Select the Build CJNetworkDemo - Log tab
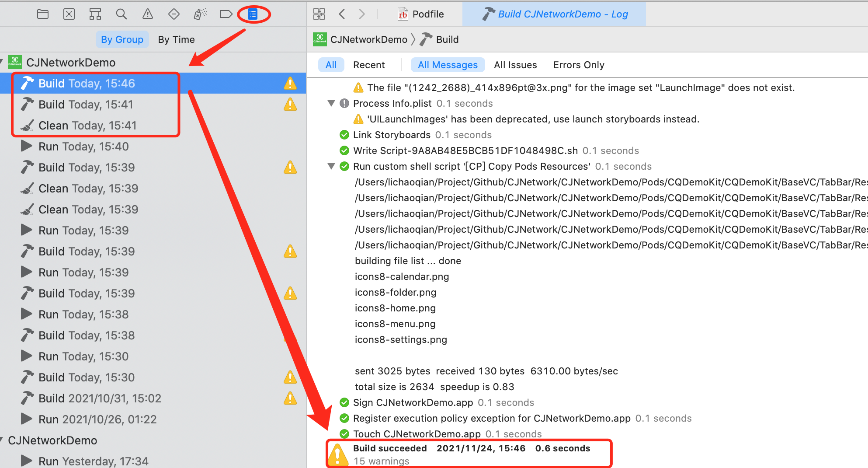868x468 pixels. click(554, 14)
